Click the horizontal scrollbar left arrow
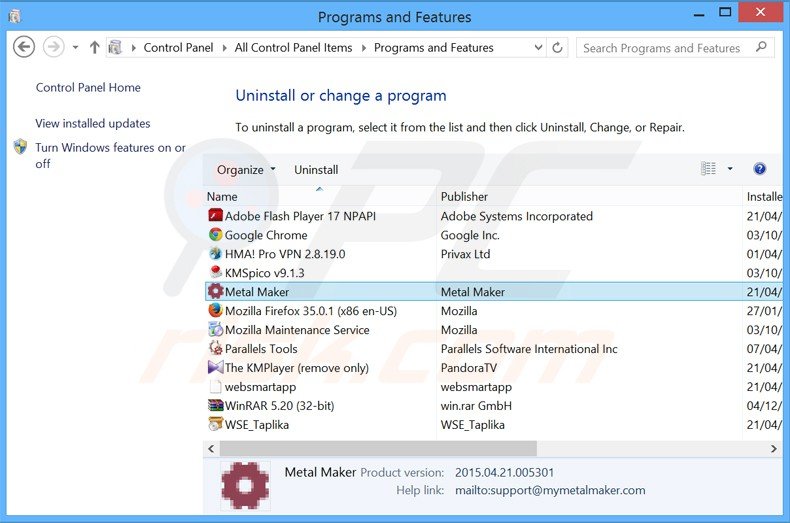790x523 pixels. coord(211,448)
